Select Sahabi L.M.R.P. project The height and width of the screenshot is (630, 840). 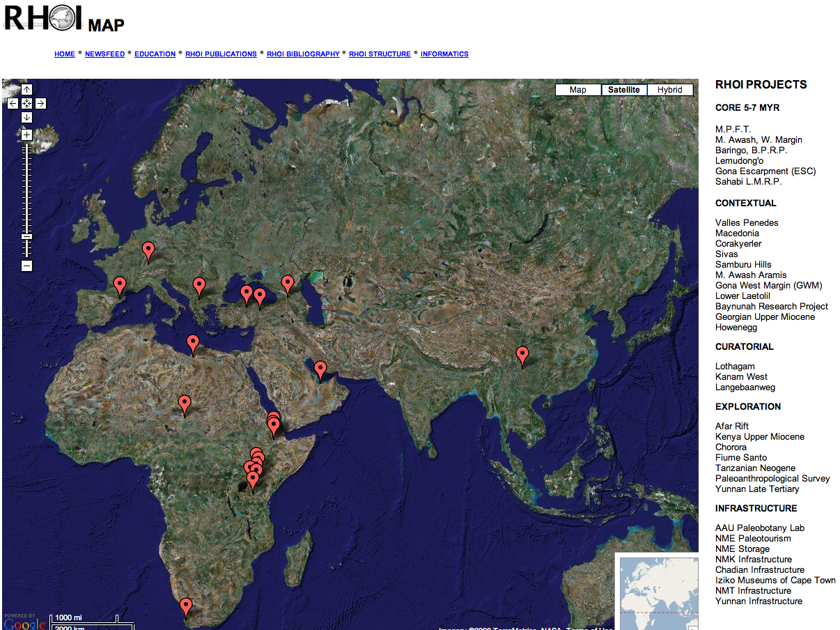point(749,182)
